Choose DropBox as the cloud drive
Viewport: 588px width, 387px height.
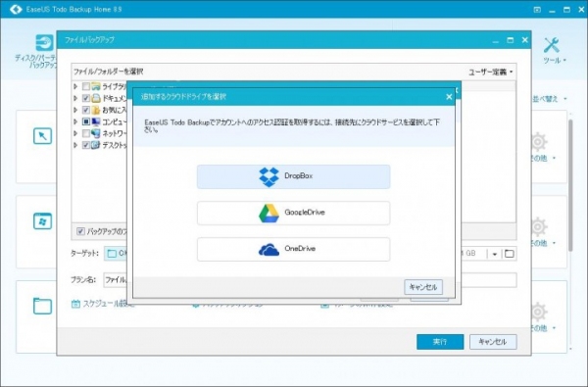coord(293,176)
